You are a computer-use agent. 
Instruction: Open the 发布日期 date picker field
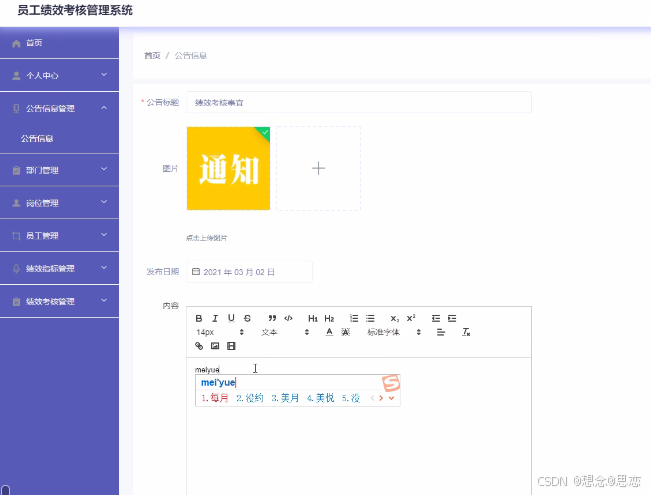(249, 272)
